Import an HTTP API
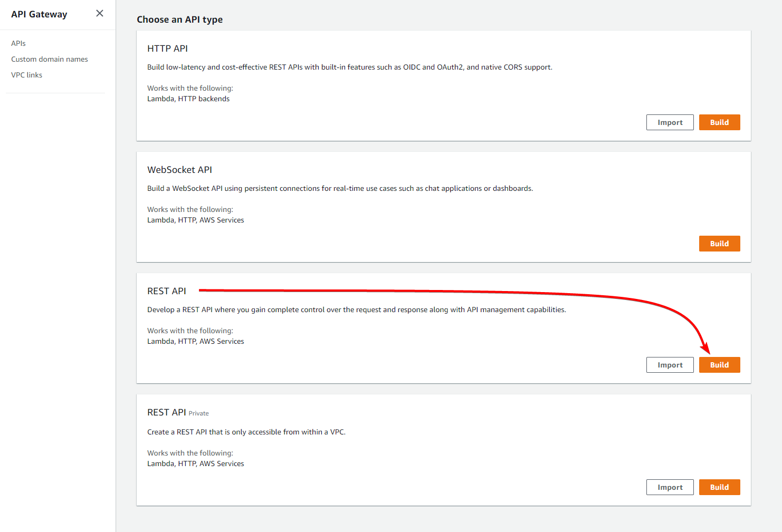The width and height of the screenshot is (782, 532). click(x=670, y=122)
